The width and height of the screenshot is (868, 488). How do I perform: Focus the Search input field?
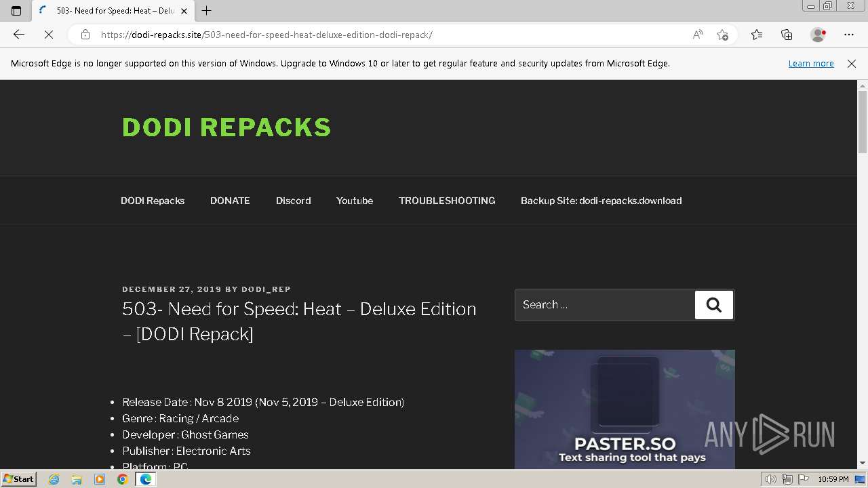click(x=605, y=305)
